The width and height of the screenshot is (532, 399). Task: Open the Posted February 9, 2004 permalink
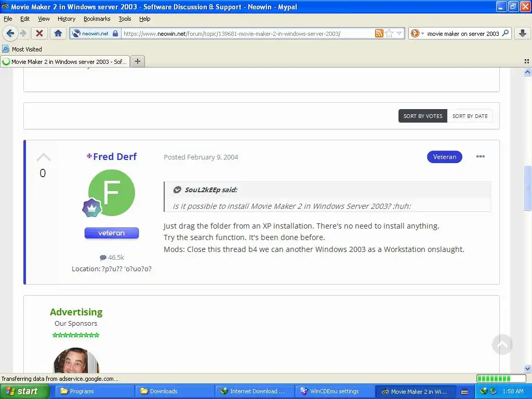pos(201,157)
